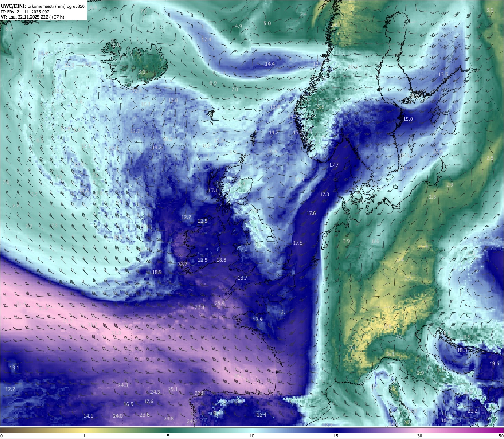This screenshot has height=439, width=504.
Task: Click the 26.8 value label
Action: click(200, 393)
